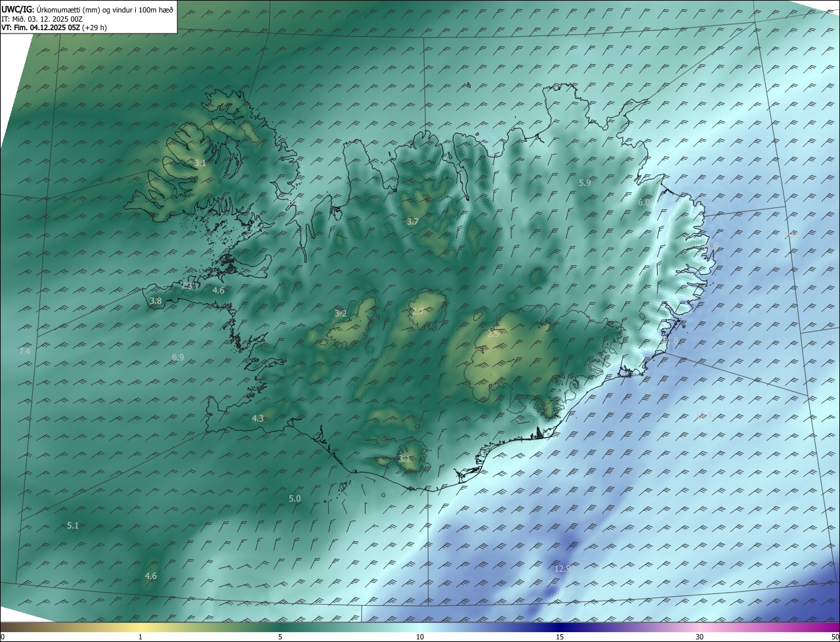Image resolution: width=840 pixels, height=642 pixels.
Task: Click the 7.4 value at the west edge
Action: coord(24,352)
